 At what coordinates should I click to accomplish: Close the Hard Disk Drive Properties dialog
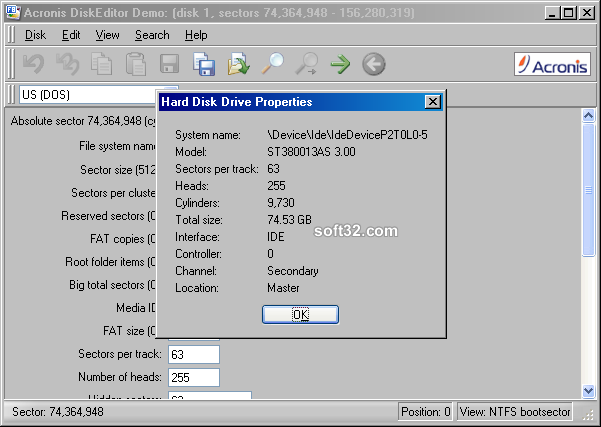click(433, 102)
